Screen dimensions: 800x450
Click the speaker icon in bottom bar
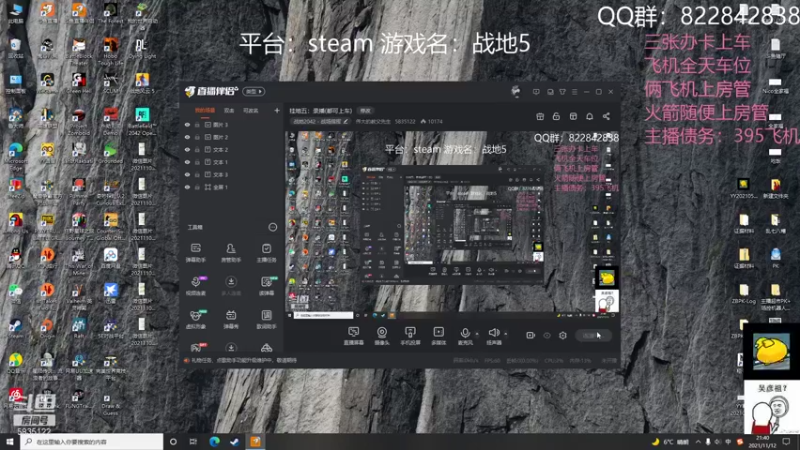click(493, 333)
